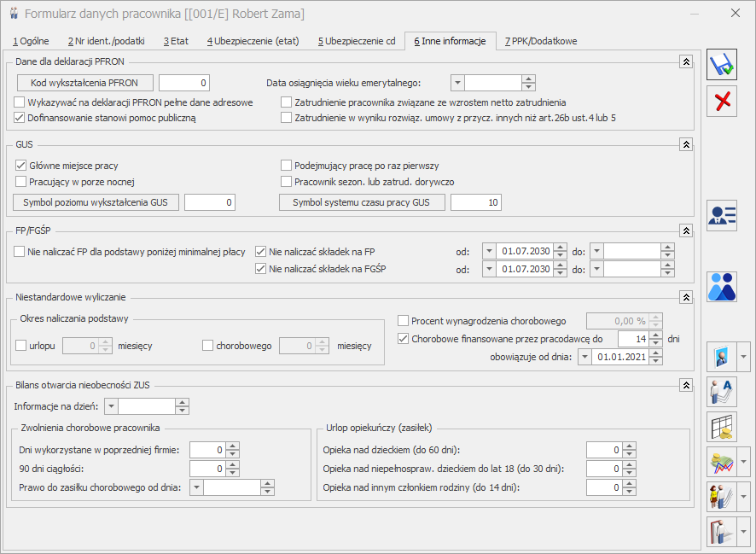This screenshot has width=756, height=554.
Task: Open the FGŚP 'do' date dropdown
Action: pos(597,269)
